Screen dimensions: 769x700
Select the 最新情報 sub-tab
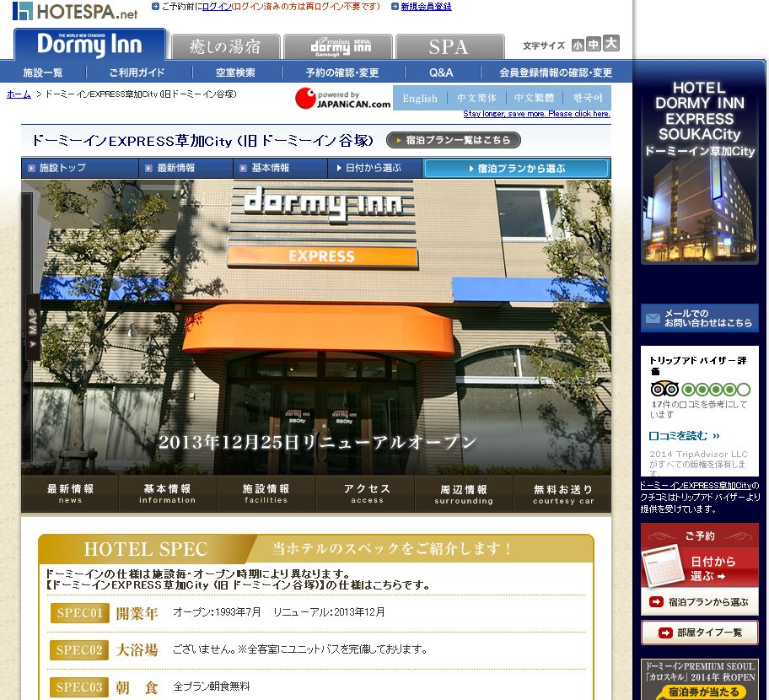point(186,168)
